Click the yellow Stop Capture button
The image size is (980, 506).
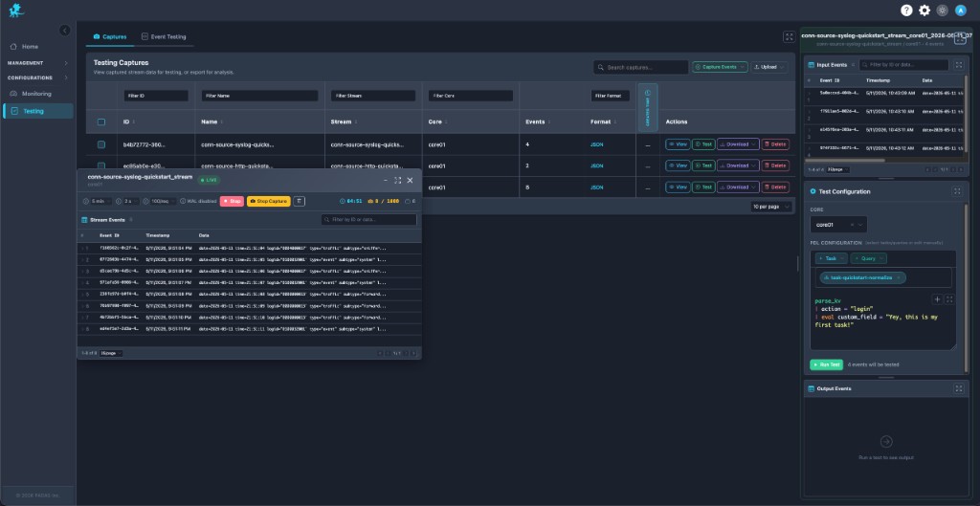point(269,201)
